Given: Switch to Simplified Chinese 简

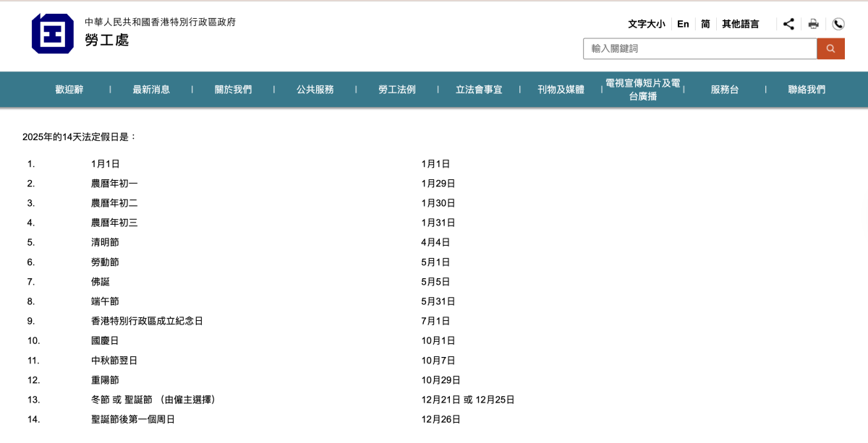Looking at the screenshot, I should [705, 24].
